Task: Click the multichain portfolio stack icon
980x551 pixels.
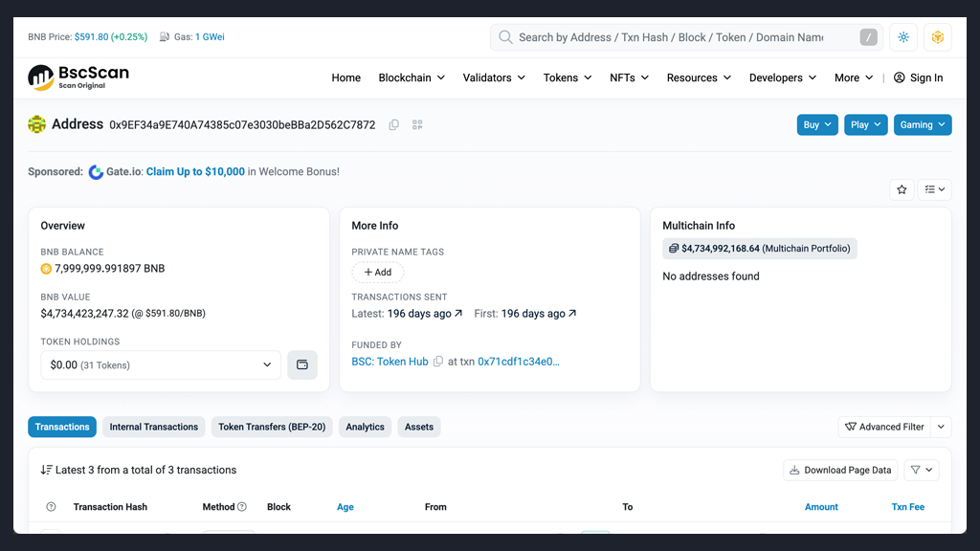Action: click(x=673, y=249)
